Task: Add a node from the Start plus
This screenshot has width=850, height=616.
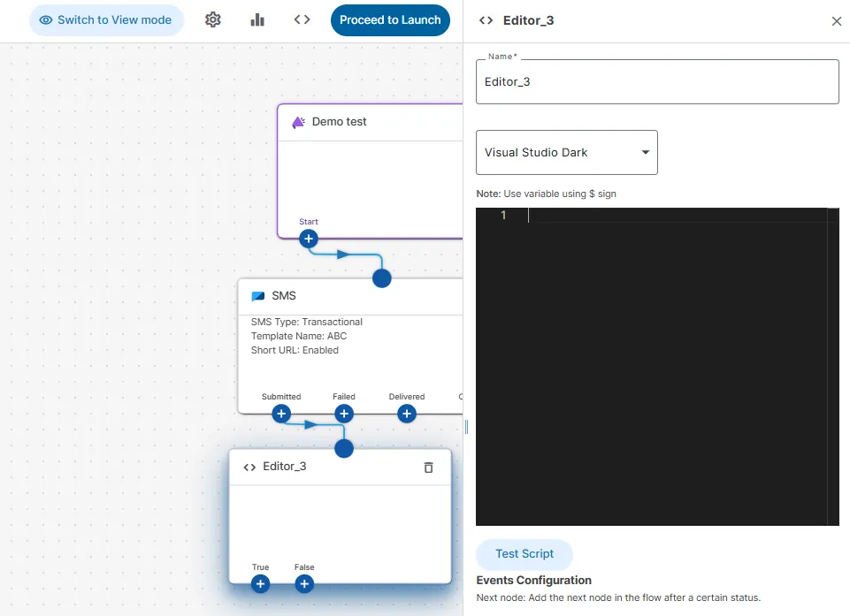Action: pyautogui.click(x=309, y=239)
